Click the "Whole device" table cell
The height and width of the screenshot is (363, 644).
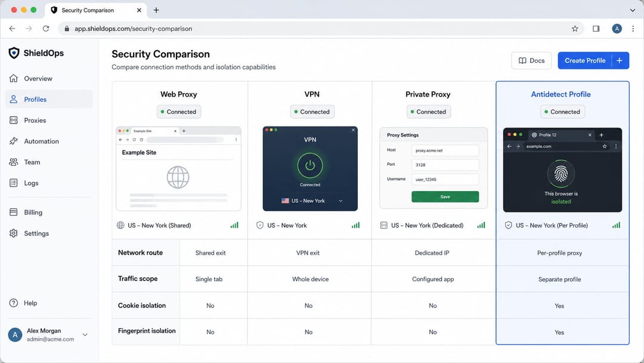click(x=311, y=279)
